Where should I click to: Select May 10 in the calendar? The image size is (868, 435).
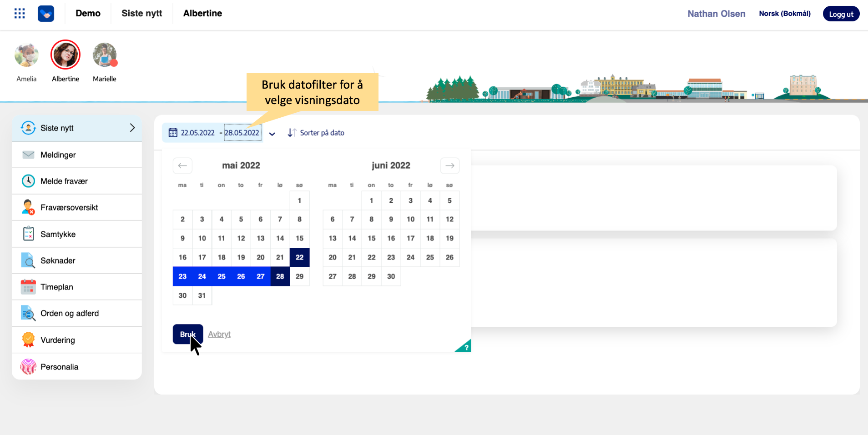202,238
